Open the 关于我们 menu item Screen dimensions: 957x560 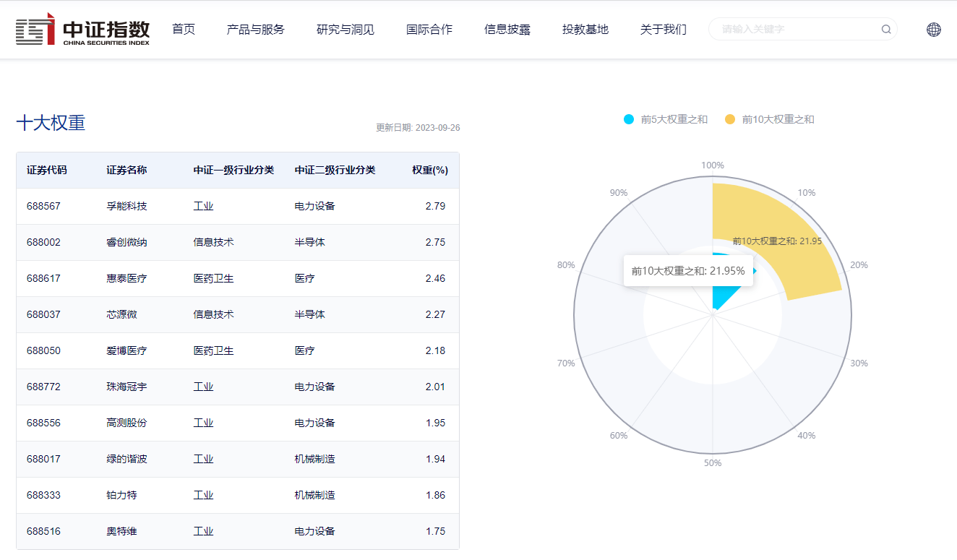click(664, 30)
